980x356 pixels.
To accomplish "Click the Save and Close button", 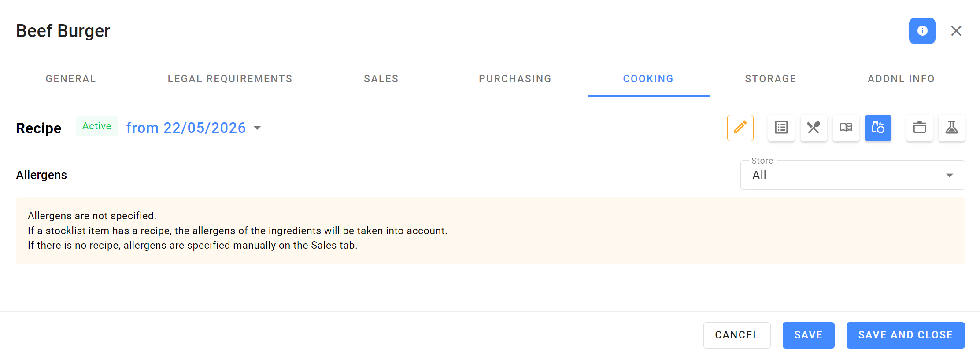I will pyautogui.click(x=906, y=335).
